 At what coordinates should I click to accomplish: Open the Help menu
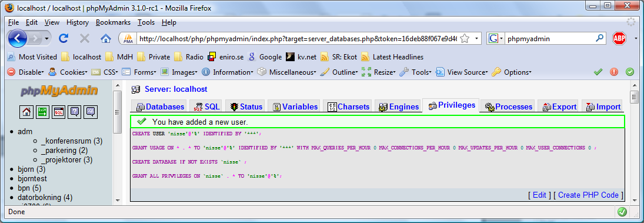tap(169, 22)
